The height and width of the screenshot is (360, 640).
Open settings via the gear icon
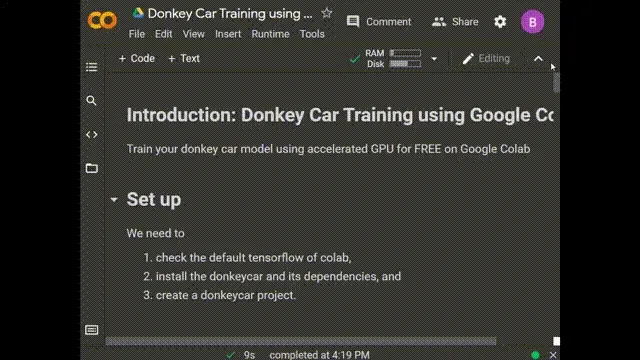tap(500, 22)
